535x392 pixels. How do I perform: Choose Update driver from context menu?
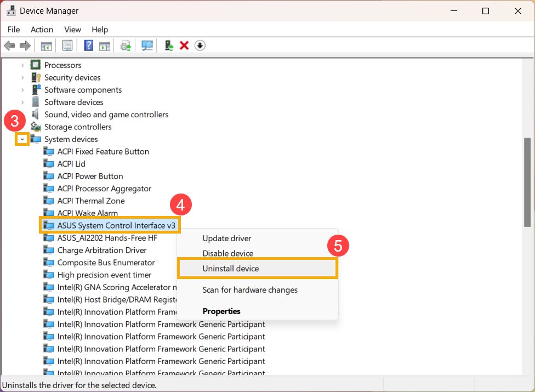tap(258, 238)
